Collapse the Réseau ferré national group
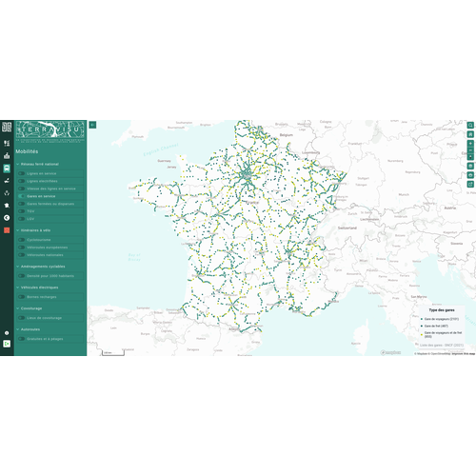This screenshot has width=476, height=476. [18, 165]
